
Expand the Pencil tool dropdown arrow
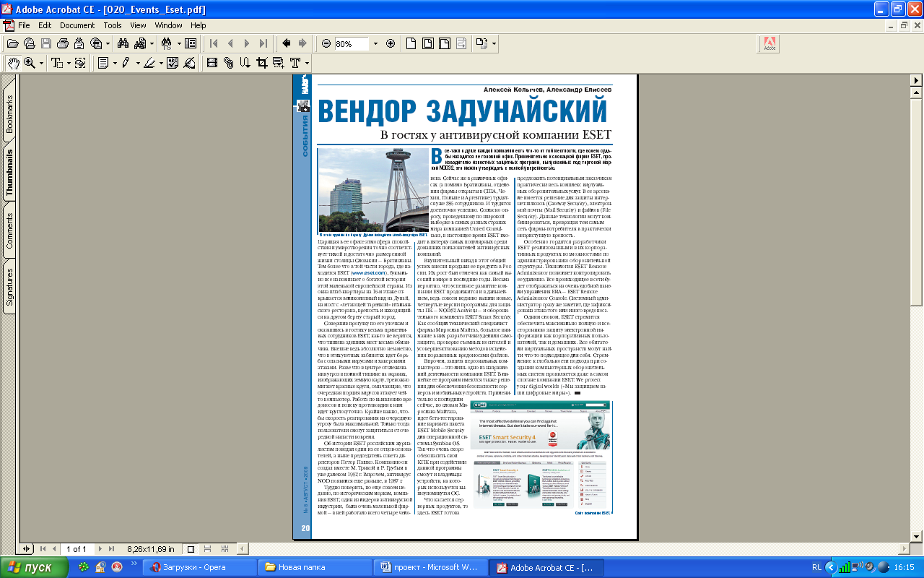pyautogui.click(x=136, y=63)
